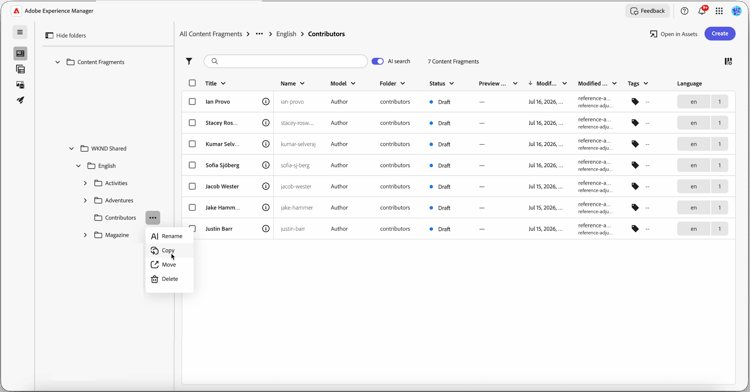Open Contributors folder more-actions button
Screen dimensions: 750x392
pos(153,218)
